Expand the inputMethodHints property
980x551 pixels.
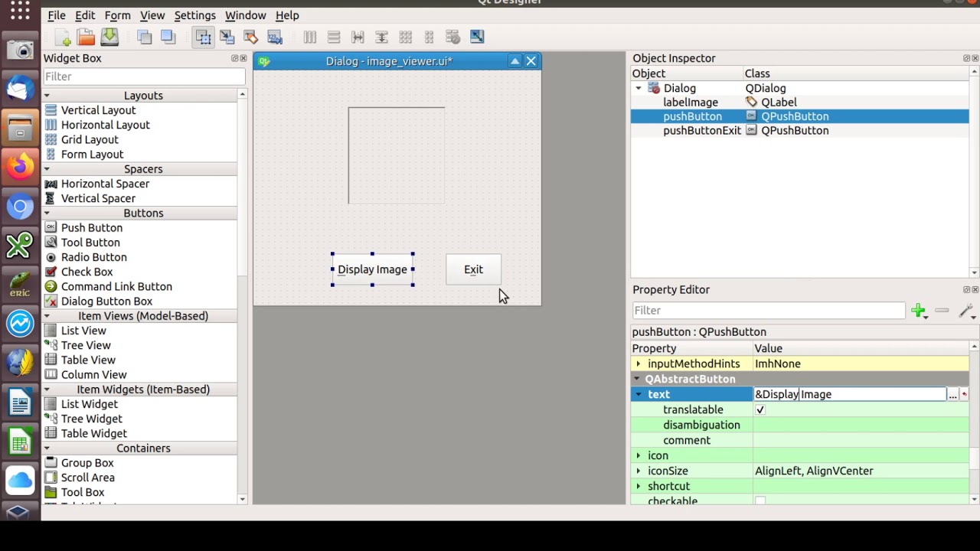(639, 364)
